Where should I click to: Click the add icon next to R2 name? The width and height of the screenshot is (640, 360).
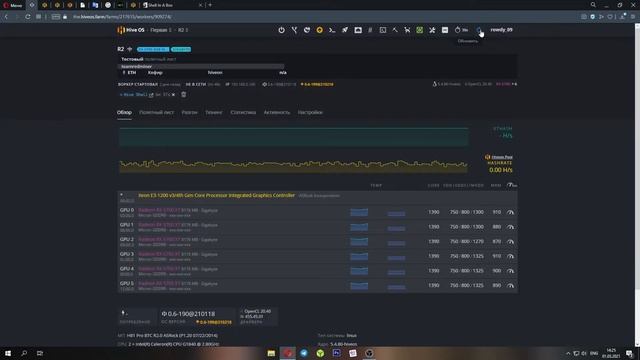point(130,49)
